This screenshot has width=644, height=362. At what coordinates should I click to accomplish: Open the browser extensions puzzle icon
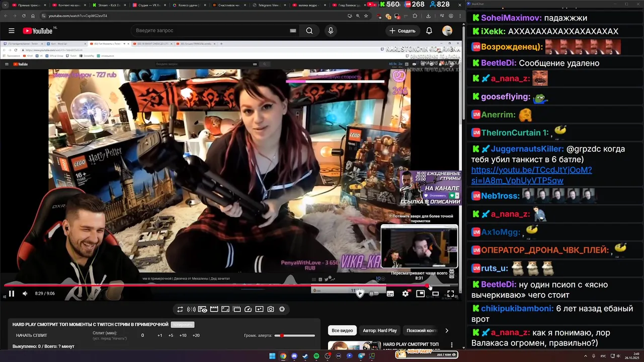coord(415,16)
